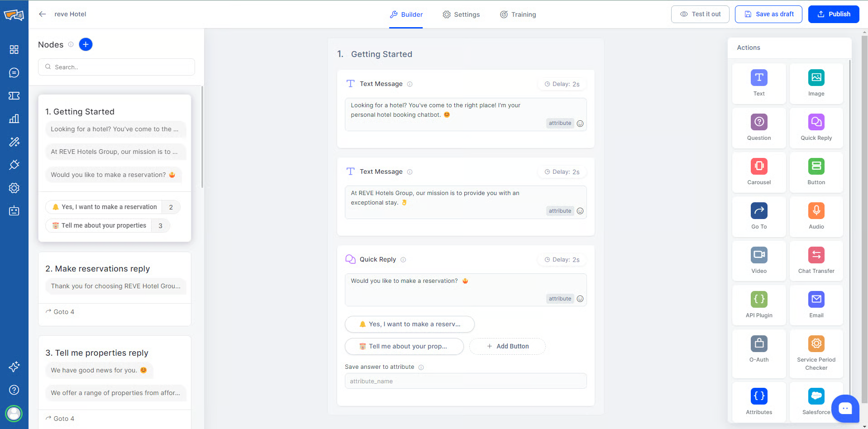Select Make reservations reply node
The height and width of the screenshot is (429, 868).
pyautogui.click(x=114, y=289)
